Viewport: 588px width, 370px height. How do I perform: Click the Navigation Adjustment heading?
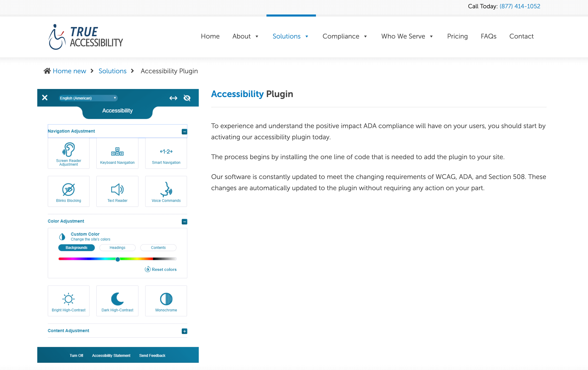pos(71,131)
